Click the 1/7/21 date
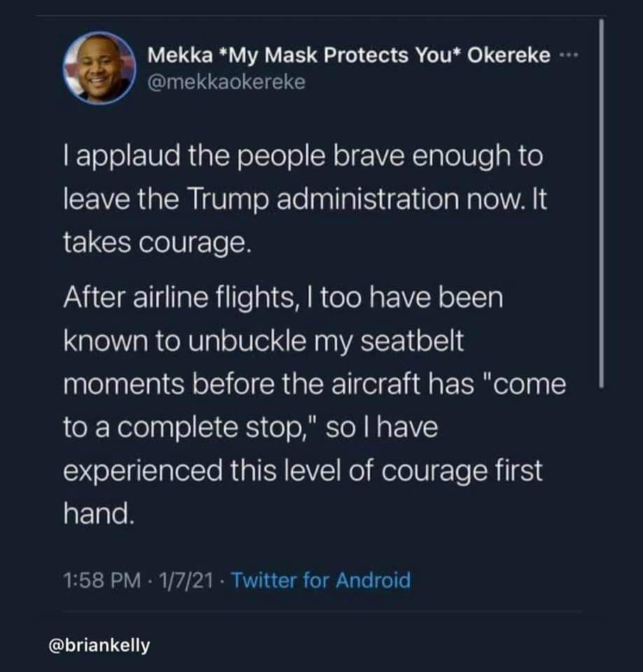Image resolution: width=643 pixels, height=672 pixels. point(186,580)
